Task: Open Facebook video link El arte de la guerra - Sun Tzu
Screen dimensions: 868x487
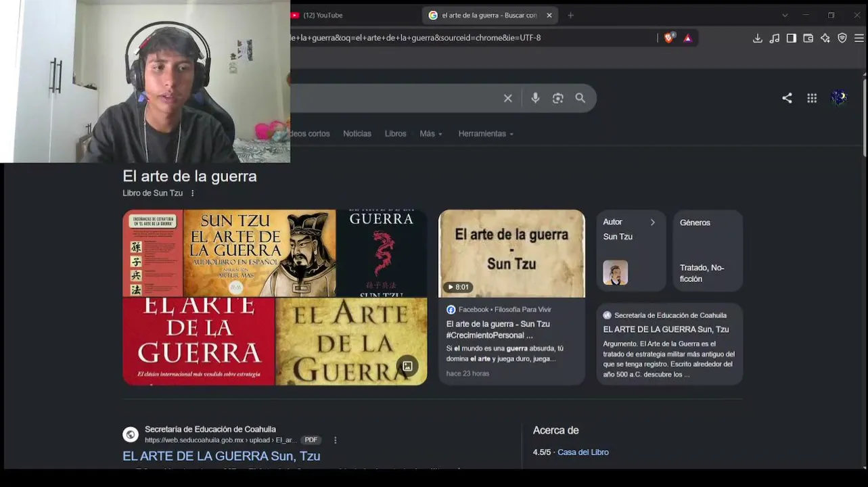Action: [498, 329]
